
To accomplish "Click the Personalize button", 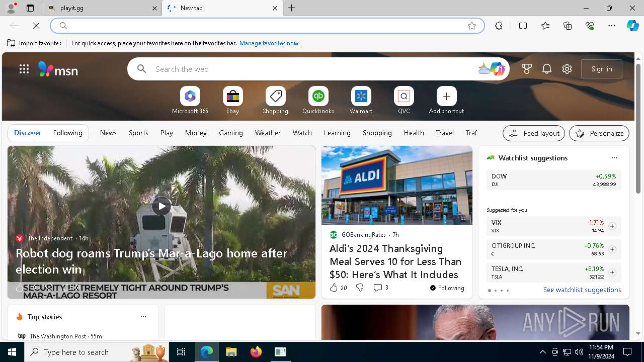I will [599, 133].
